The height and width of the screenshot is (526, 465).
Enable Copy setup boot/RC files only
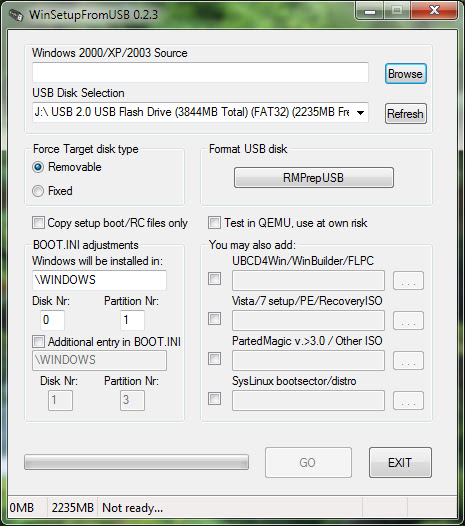pos(38,223)
